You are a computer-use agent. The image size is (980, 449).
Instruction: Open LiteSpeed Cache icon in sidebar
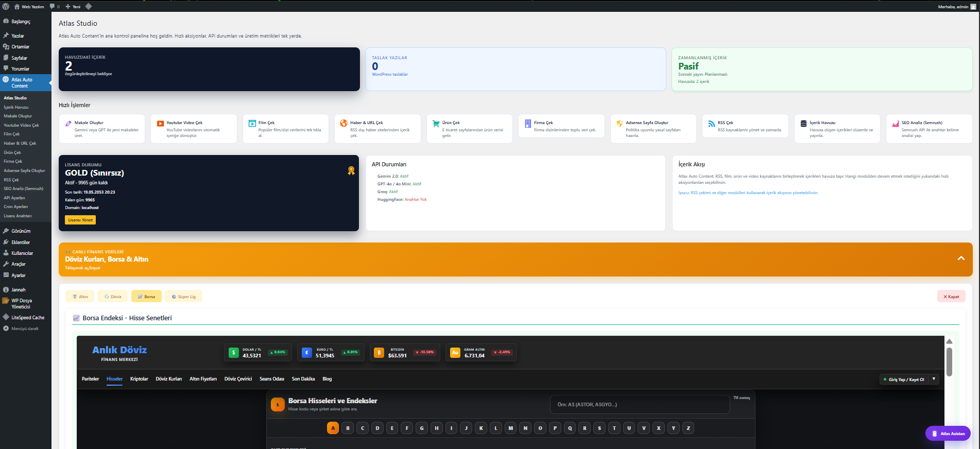6,318
